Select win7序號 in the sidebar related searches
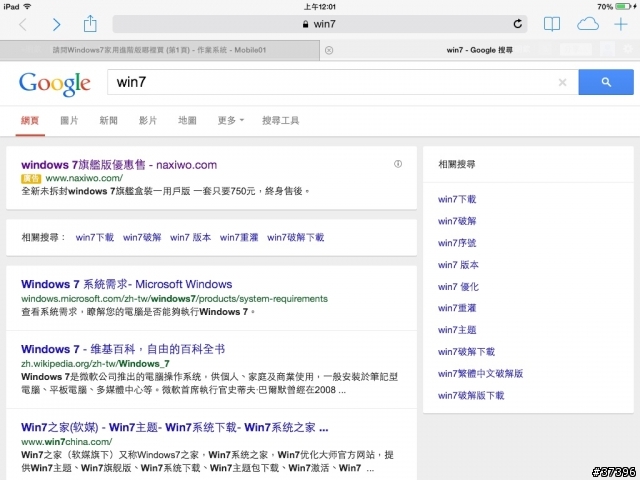 point(457,243)
